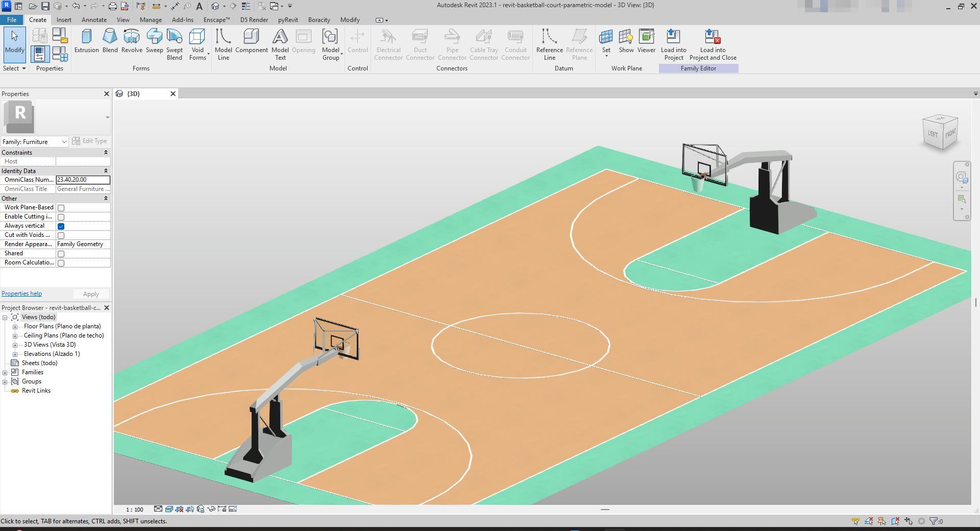980x531 pixels.
Task: Click Load into Project and Close
Action: point(713,44)
